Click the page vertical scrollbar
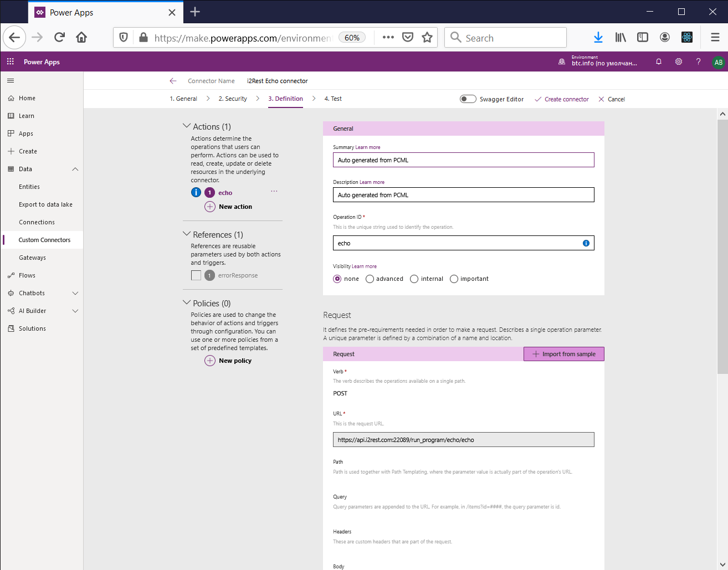 click(x=722, y=247)
